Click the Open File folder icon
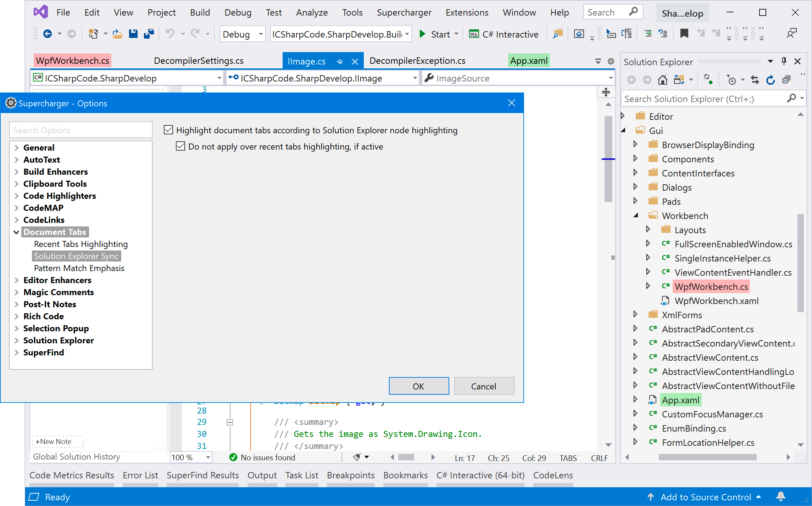Viewport: 812px width, 506px height. [117, 34]
